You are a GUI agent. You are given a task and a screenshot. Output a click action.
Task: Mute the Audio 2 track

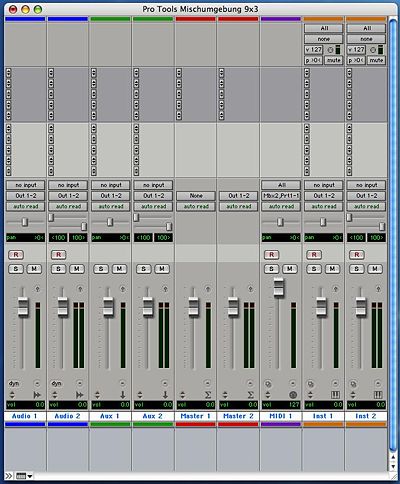(77, 269)
